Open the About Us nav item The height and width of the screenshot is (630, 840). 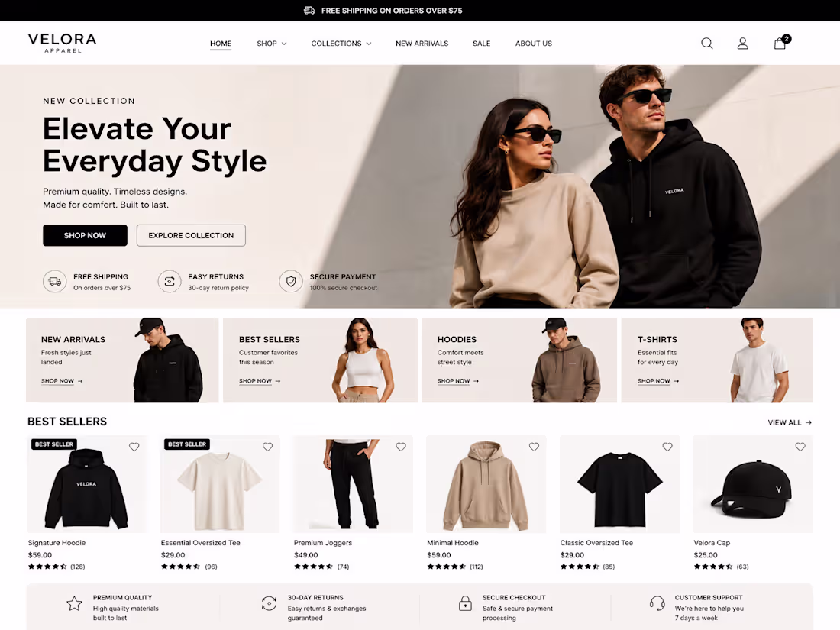(534, 44)
